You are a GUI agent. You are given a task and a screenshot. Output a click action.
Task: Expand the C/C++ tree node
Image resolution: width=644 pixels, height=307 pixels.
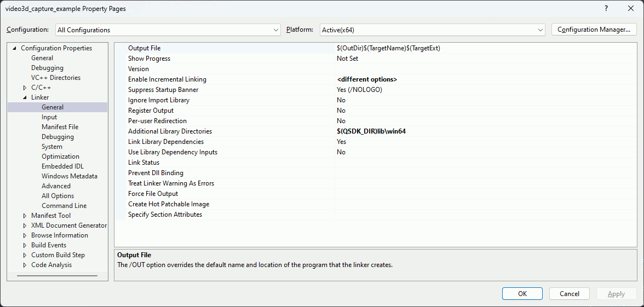tap(25, 88)
